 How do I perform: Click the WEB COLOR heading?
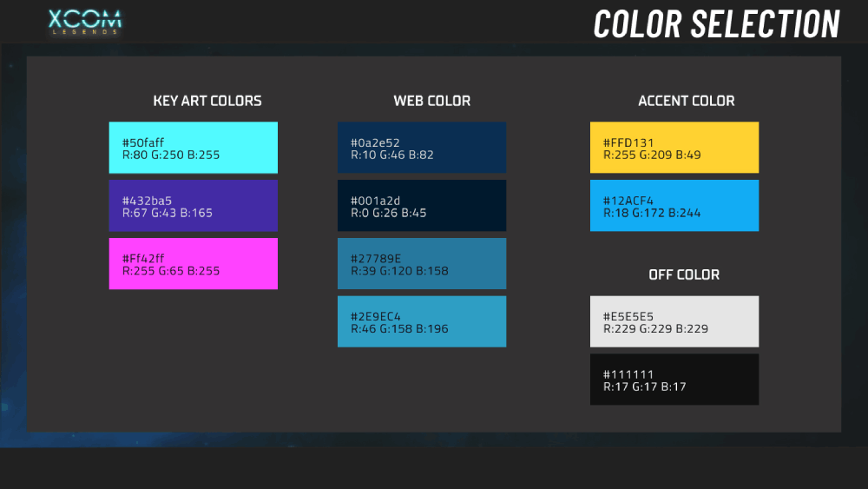431,101
